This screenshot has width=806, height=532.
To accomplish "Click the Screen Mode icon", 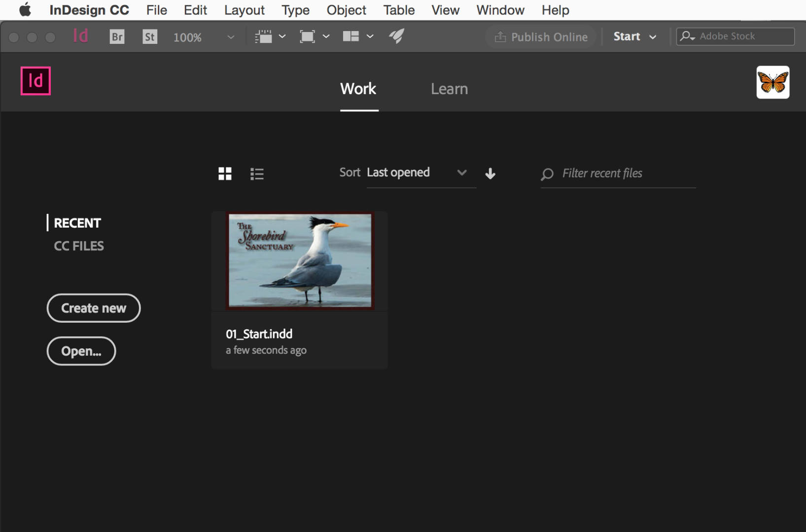I will [x=308, y=36].
